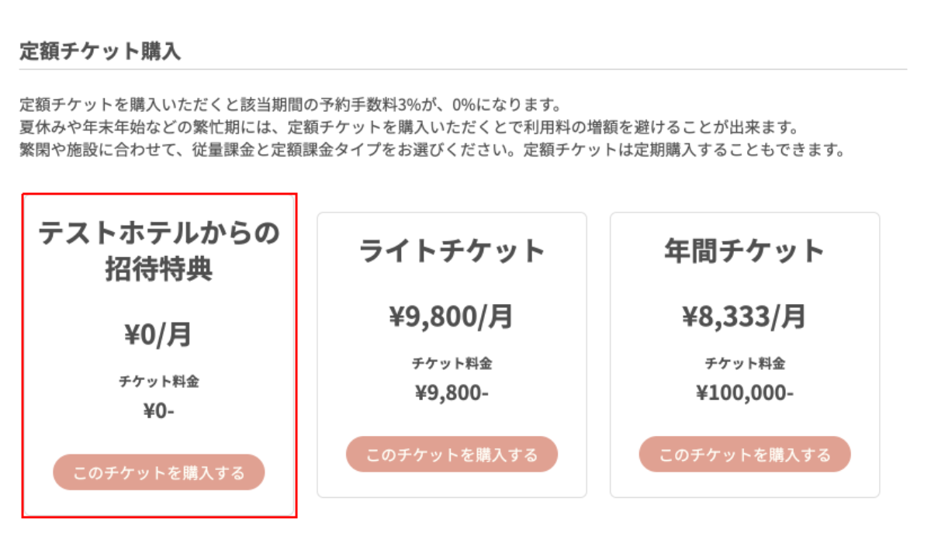Click the horizontal divider below the heading
The image size is (931, 560).
pyautogui.click(x=463, y=70)
